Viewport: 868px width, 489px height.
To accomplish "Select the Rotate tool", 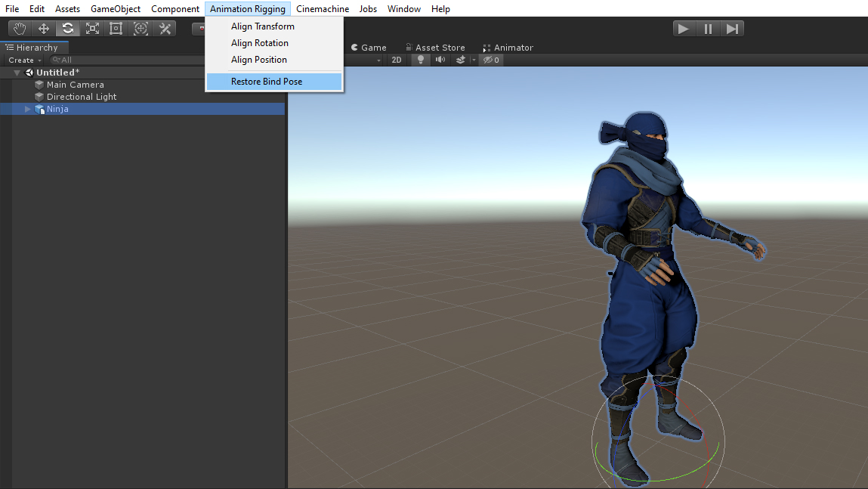I will tap(68, 29).
